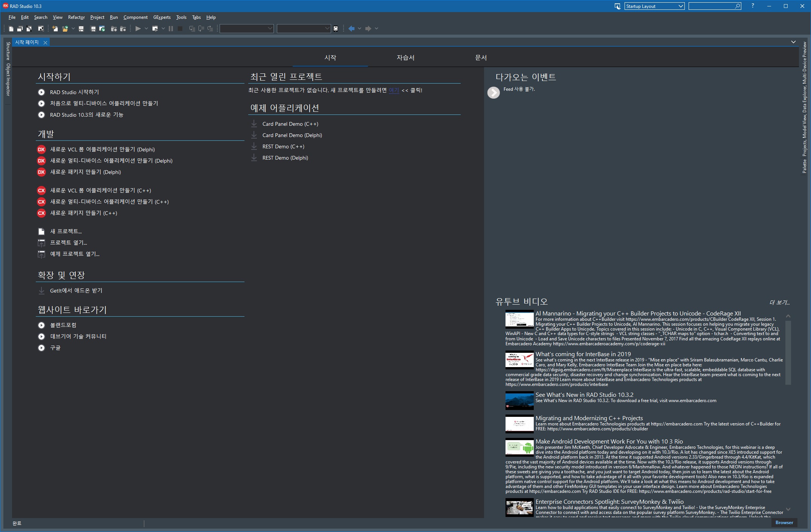The width and height of the screenshot is (811, 532).
Task: Click the desktop layout icon in title bar
Action: tap(617, 6)
